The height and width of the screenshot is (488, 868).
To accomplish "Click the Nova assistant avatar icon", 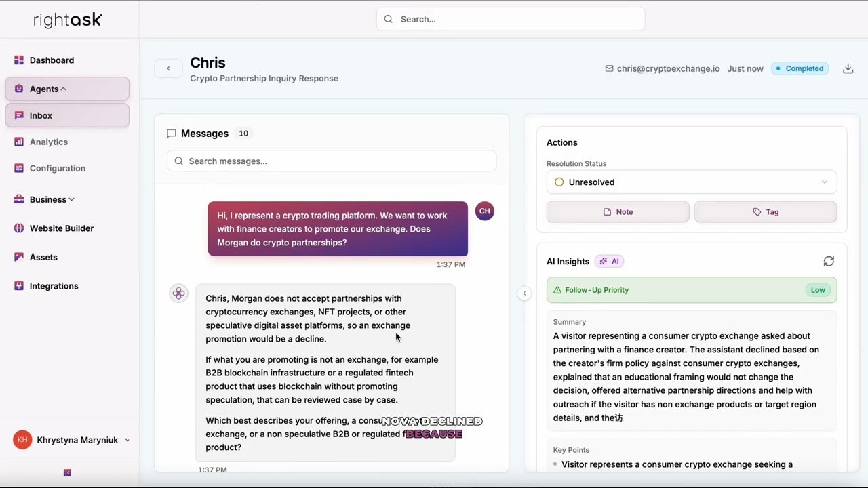I will tap(178, 293).
